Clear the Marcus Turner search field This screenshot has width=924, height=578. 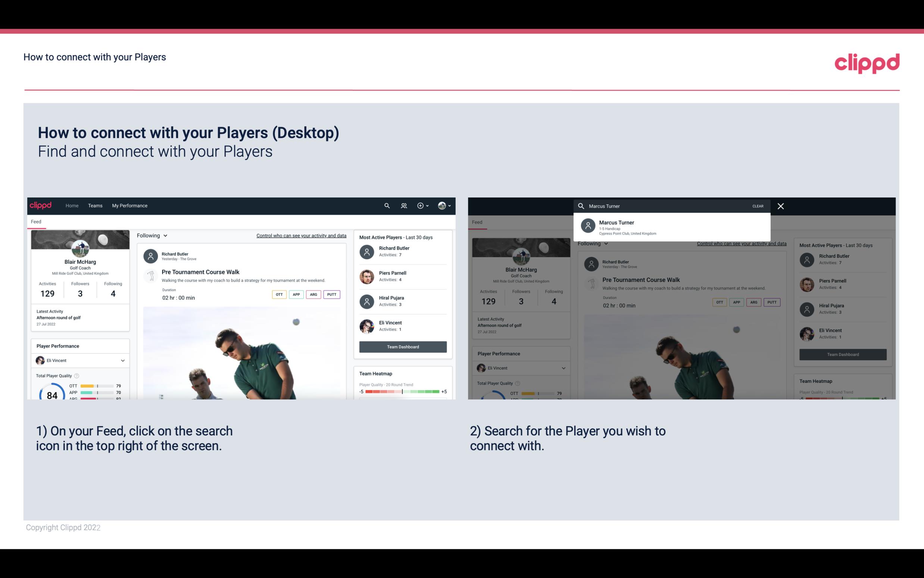[x=757, y=206]
